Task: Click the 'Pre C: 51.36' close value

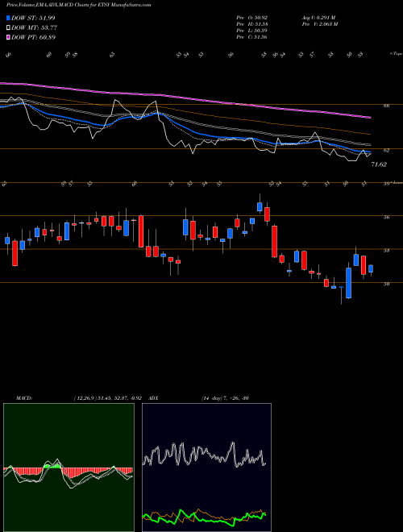Action: [x=252, y=37]
